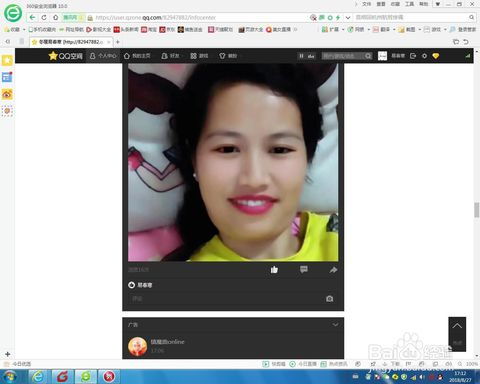This screenshot has width=480, height=384.
Task: Click the 翻译 translate toolbar button
Action: coord(381,29)
